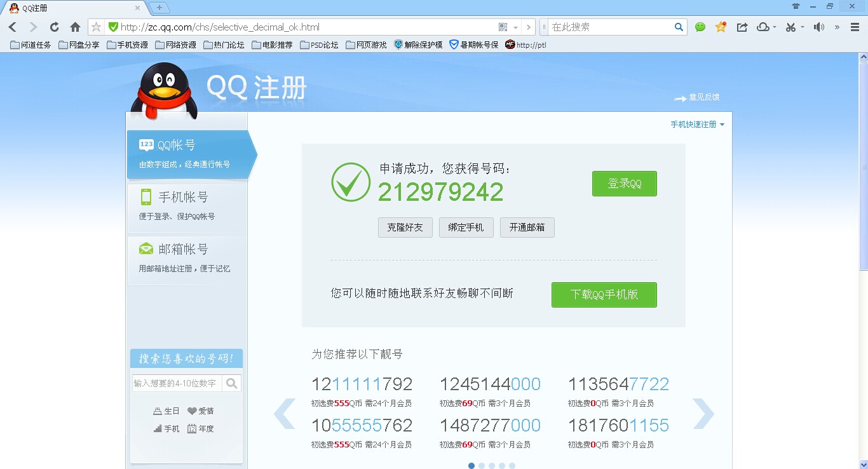The height and width of the screenshot is (469, 868).
Task: Select the birthday number category 生日
Action: (166, 411)
